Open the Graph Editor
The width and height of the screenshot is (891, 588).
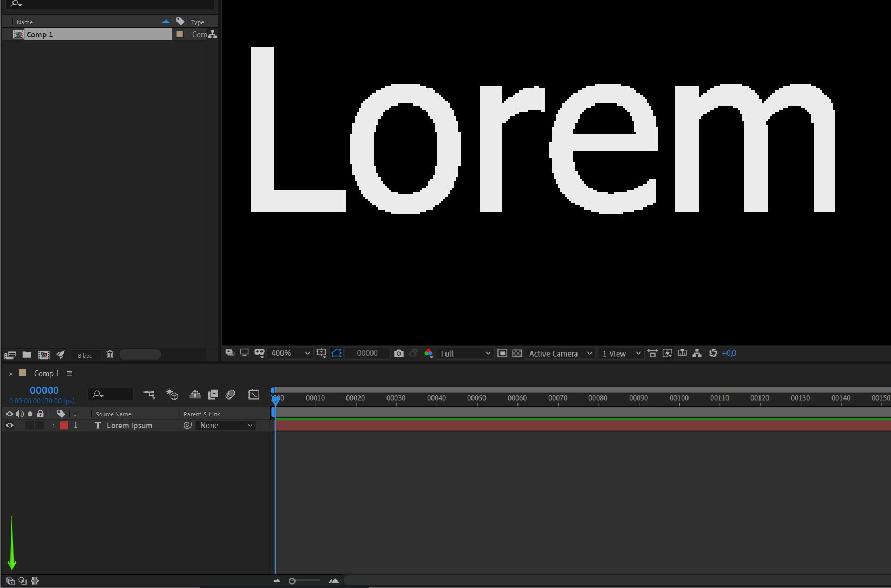253,394
